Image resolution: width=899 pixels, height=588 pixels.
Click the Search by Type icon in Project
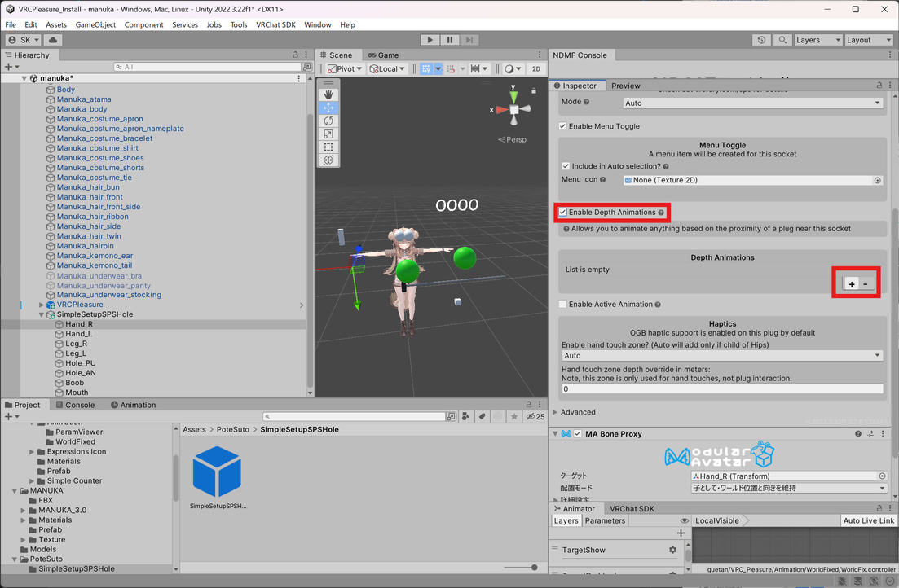466,417
